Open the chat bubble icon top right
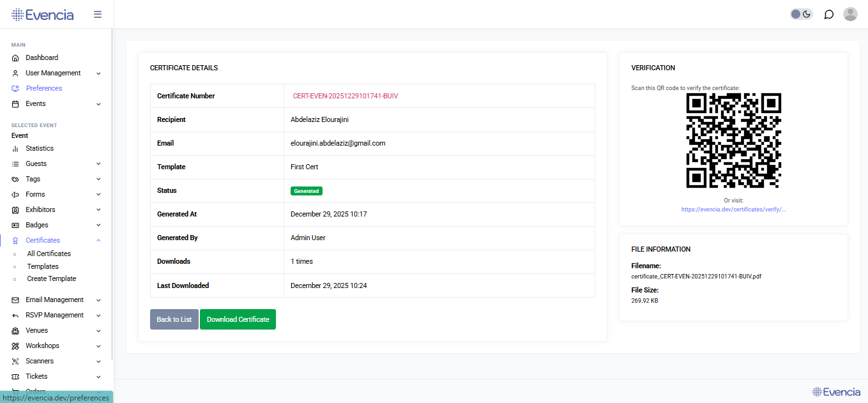 coord(828,13)
